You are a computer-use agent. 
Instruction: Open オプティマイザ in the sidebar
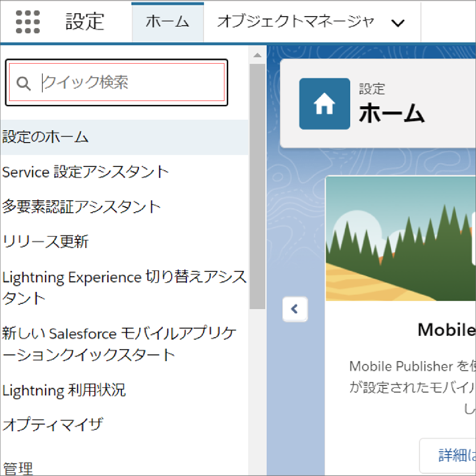[53, 424]
